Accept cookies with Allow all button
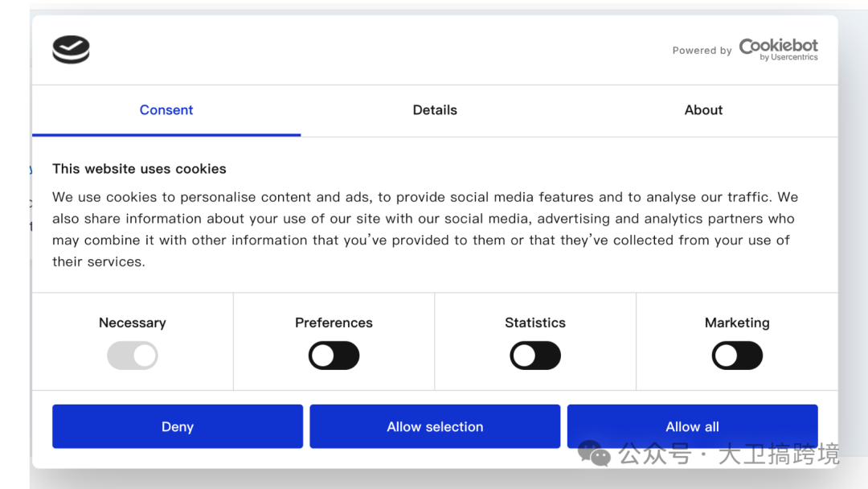 tap(693, 426)
